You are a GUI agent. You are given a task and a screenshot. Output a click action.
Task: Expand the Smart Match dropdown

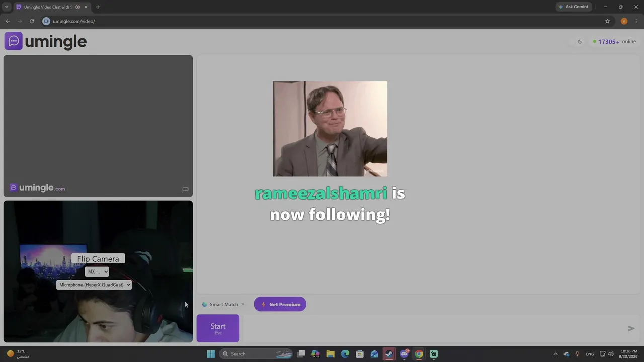point(223,304)
